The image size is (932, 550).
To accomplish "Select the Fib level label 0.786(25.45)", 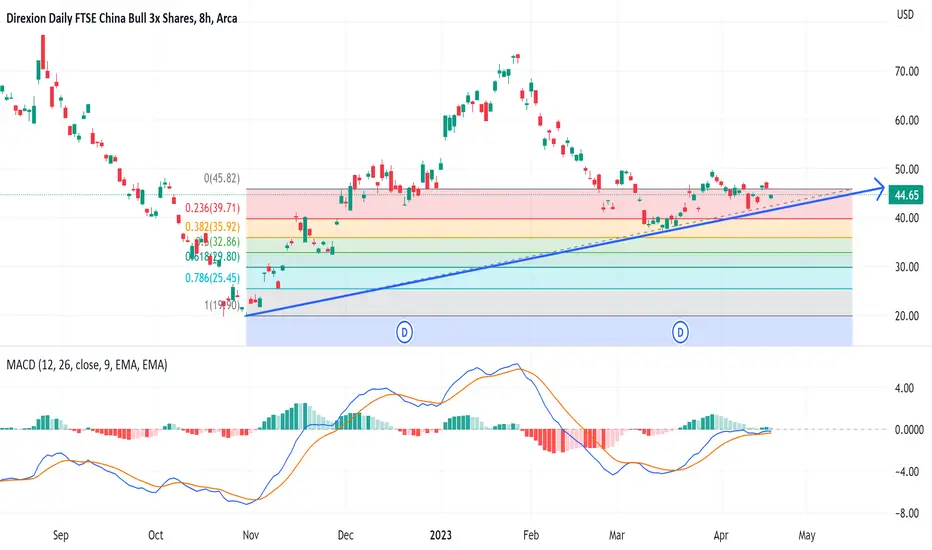I will coord(212,278).
